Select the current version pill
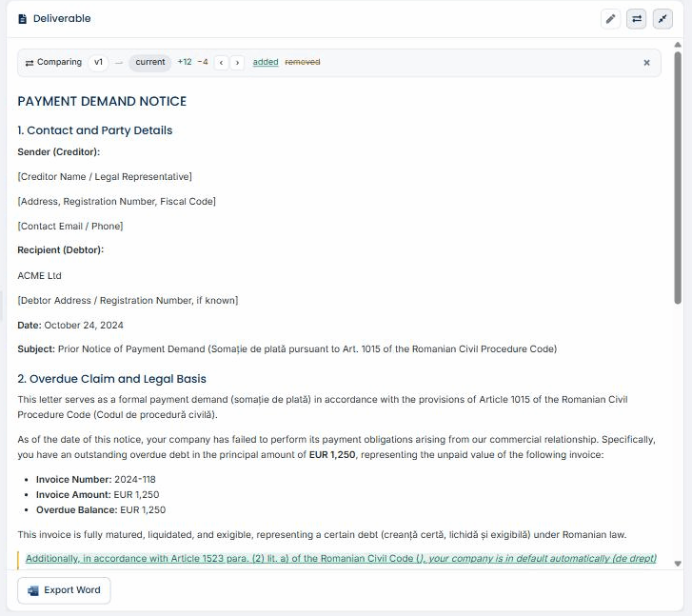The height and width of the screenshot is (616, 692). [x=150, y=62]
